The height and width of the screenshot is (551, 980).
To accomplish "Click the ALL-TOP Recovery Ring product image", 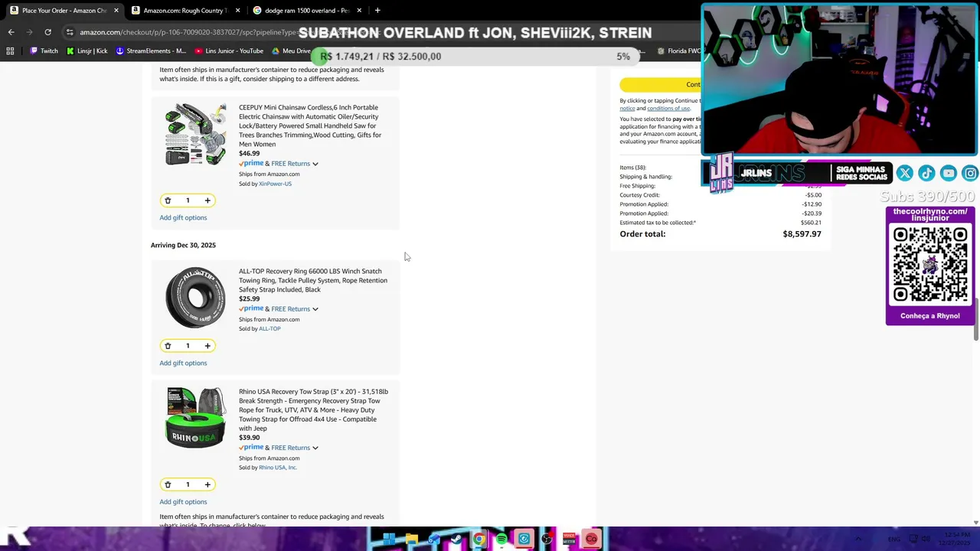I will [x=195, y=298].
